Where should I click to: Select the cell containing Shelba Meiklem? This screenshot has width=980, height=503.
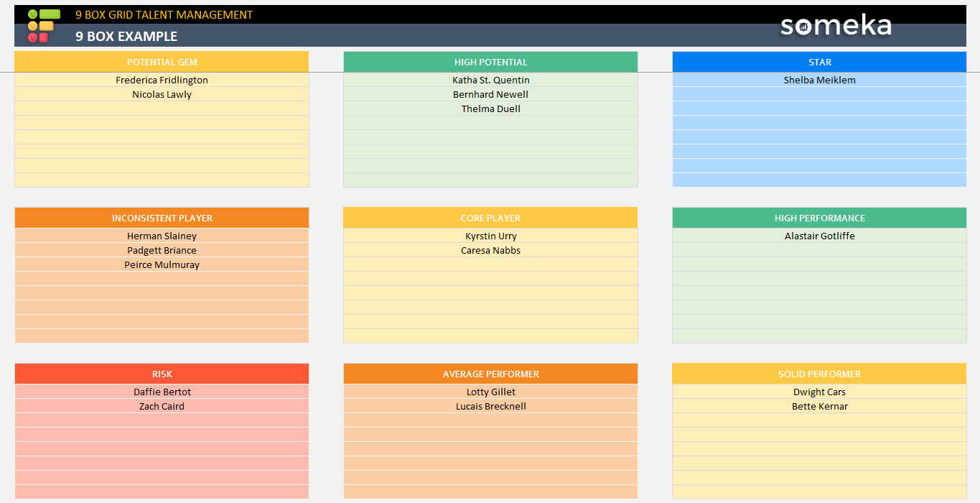(819, 80)
